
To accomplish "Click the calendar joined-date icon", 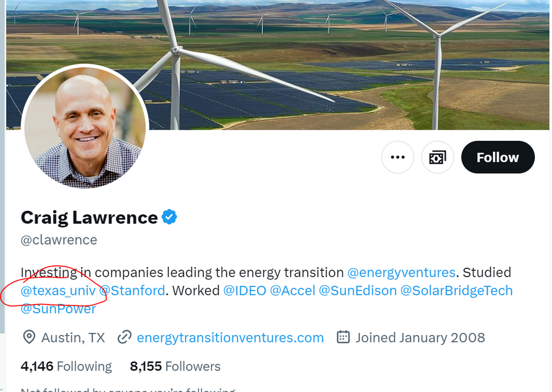I will (343, 337).
